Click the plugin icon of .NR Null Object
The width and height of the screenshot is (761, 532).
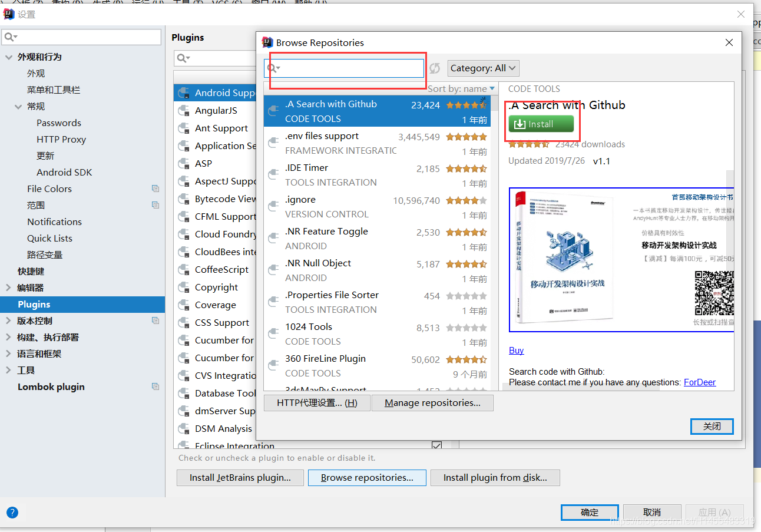[x=273, y=270]
